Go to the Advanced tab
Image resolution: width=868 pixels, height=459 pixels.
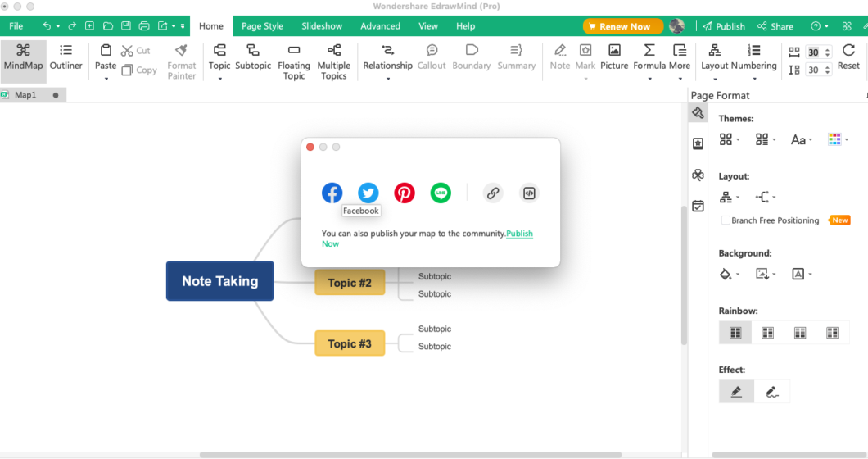380,26
